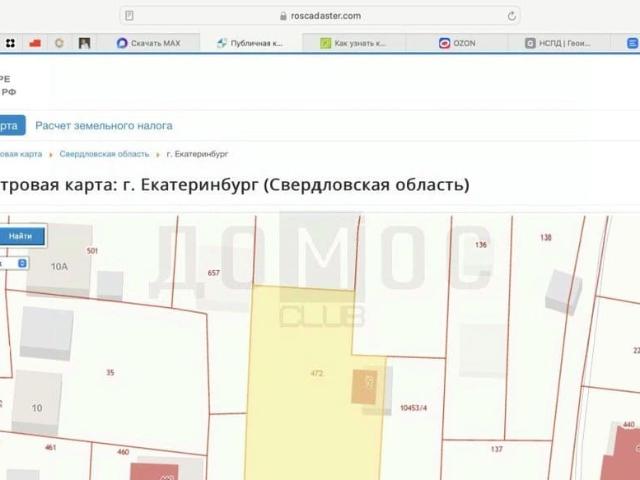640x480 pixels.
Task: Open the pinned portrait photo tab
Action: [x=85, y=43]
